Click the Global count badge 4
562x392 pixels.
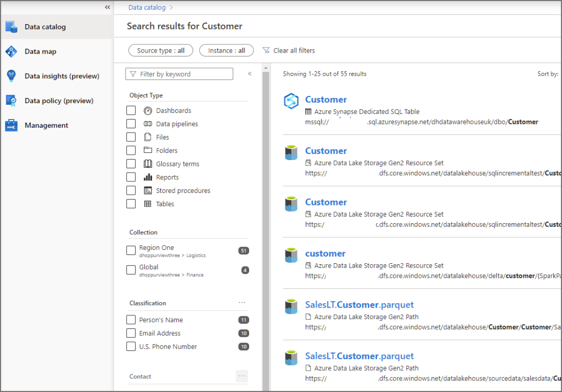pyautogui.click(x=245, y=270)
